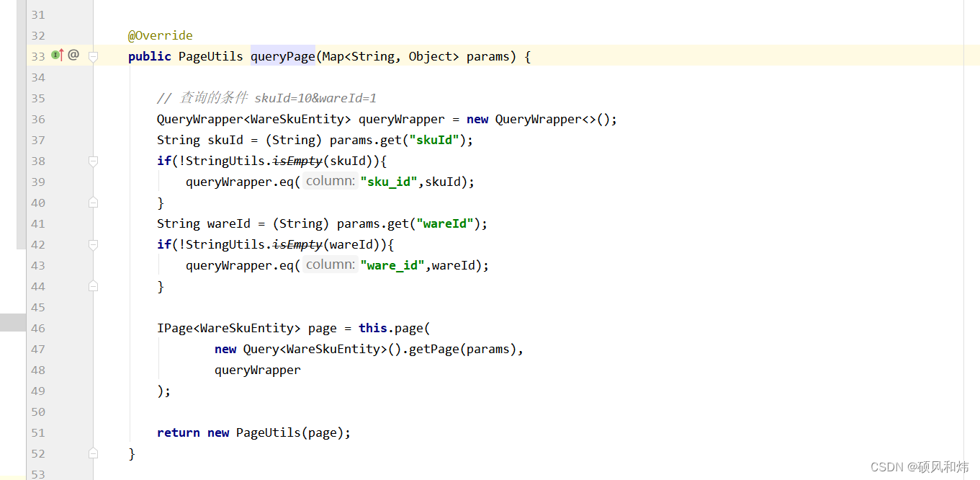Click the comment starting with 查询的条件
This screenshot has width=980, height=480.
266,98
